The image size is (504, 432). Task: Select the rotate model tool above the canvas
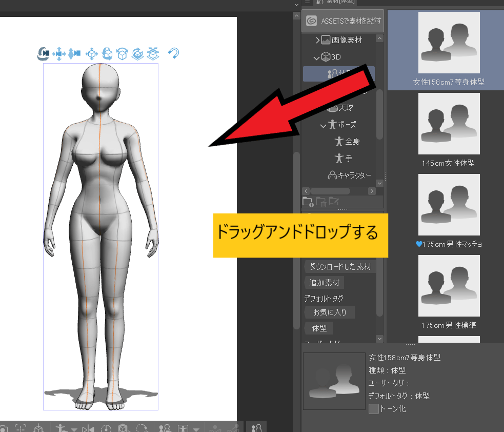tap(107, 54)
